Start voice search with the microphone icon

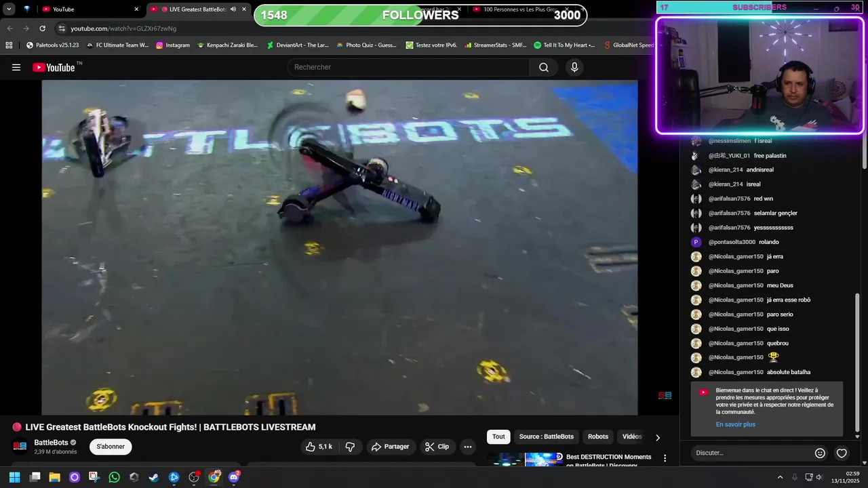(574, 67)
